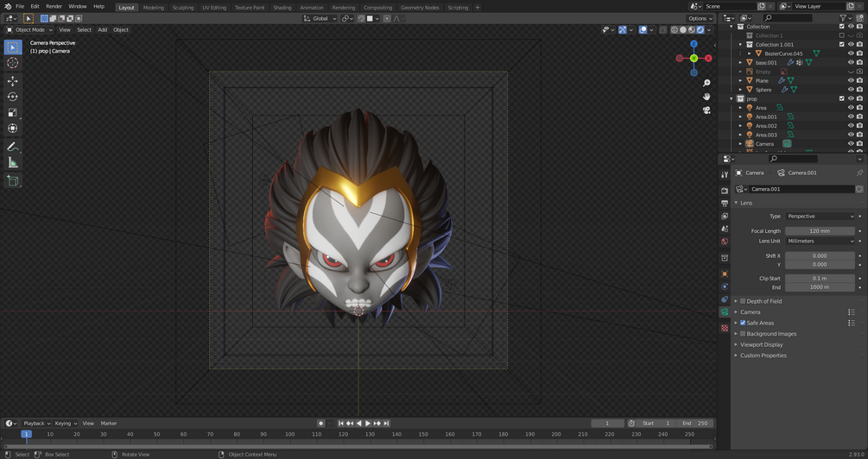868x459 pixels.
Task: Select the Cursor tool in the toolbar
Action: [13, 63]
